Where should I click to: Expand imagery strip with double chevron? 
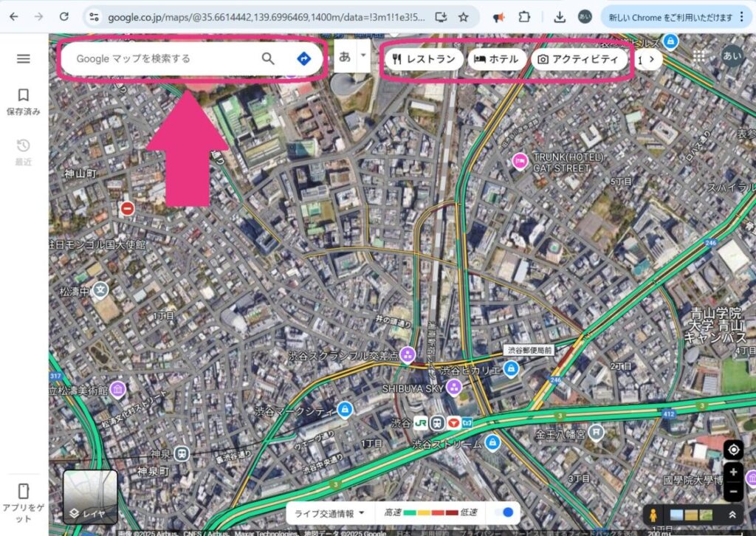coord(732,515)
